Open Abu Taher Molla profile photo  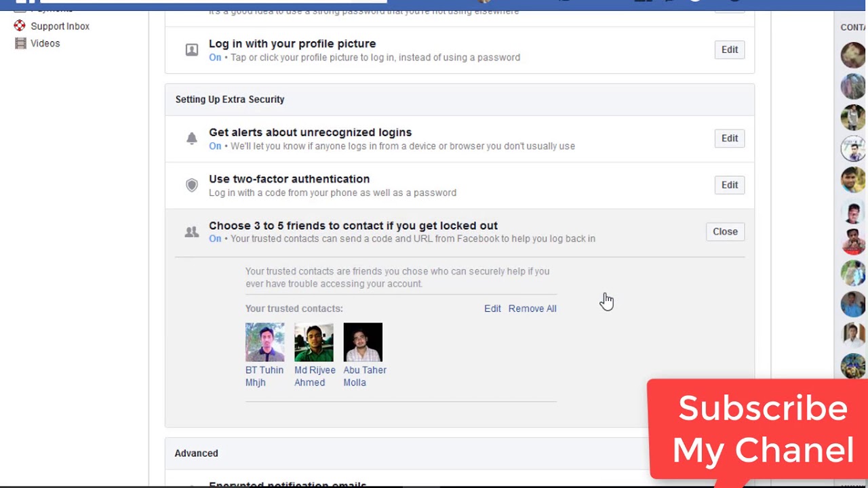[363, 342]
